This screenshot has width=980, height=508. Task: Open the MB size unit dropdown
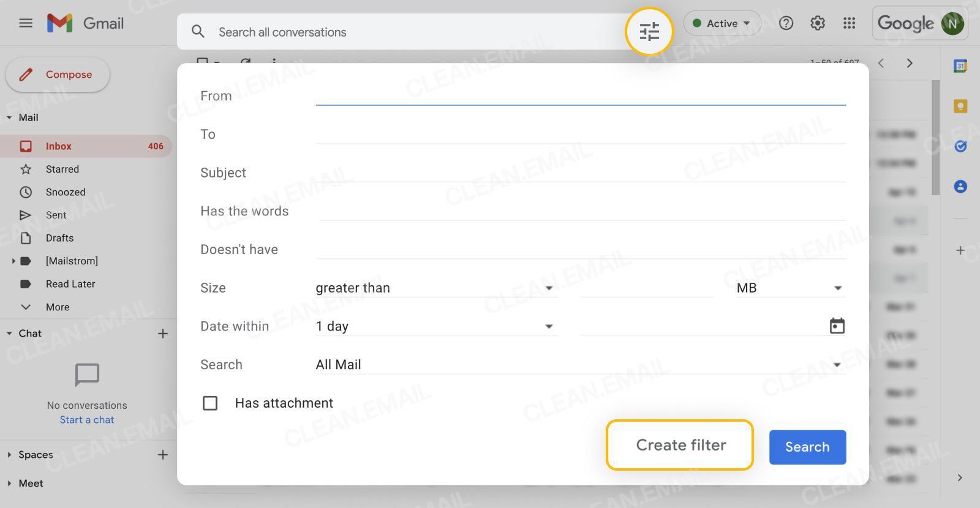790,288
